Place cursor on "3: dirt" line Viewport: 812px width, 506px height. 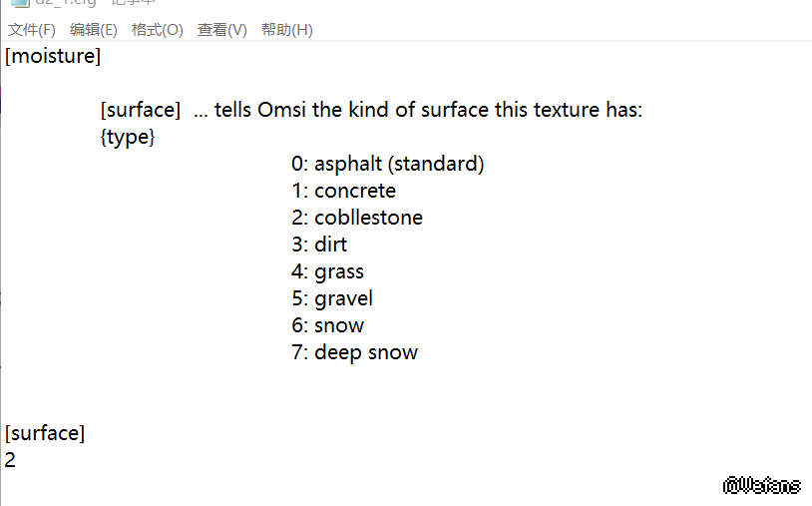pos(319,245)
